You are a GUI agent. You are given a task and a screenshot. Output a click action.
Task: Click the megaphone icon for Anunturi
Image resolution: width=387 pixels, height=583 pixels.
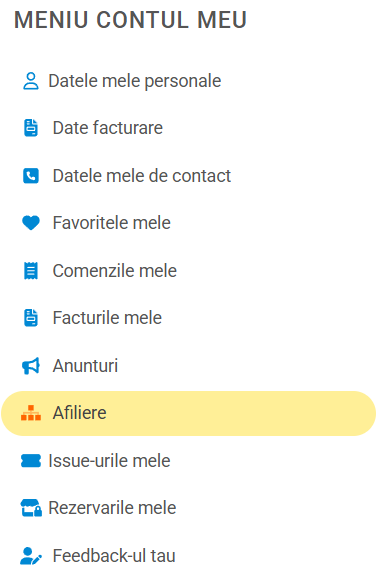coord(31,366)
